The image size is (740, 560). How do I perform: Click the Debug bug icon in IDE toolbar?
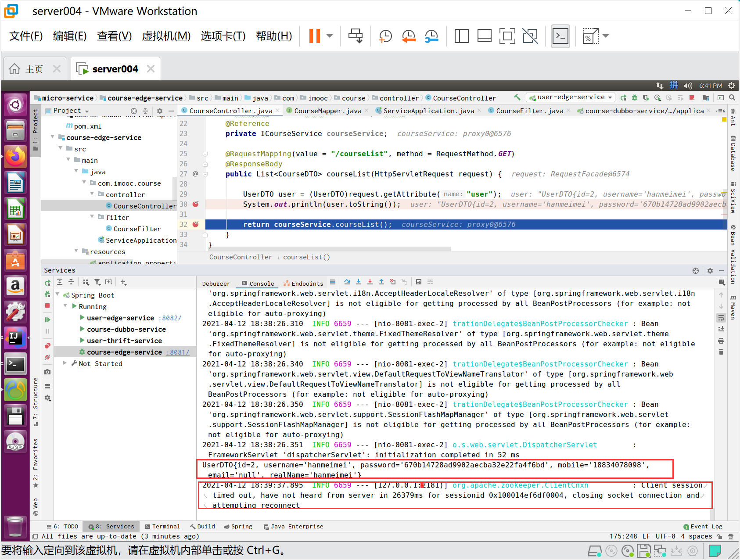click(x=635, y=97)
